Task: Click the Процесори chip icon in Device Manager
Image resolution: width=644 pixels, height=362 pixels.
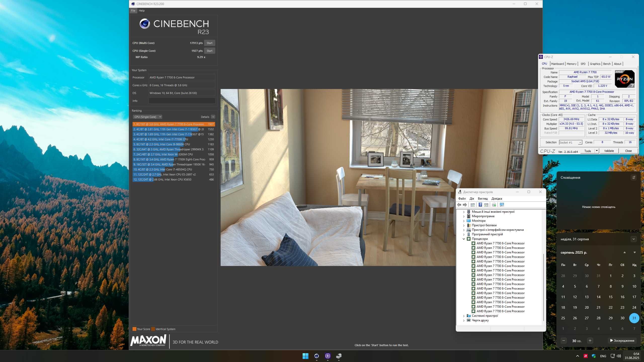Action: pyautogui.click(x=469, y=239)
